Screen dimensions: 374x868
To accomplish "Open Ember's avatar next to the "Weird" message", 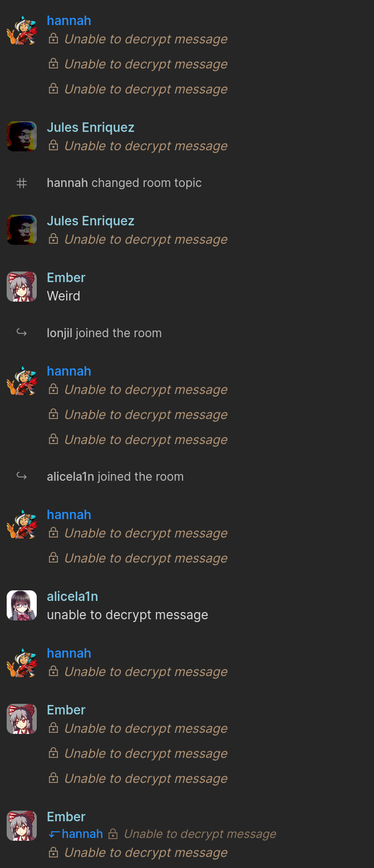I will (x=22, y=287).
